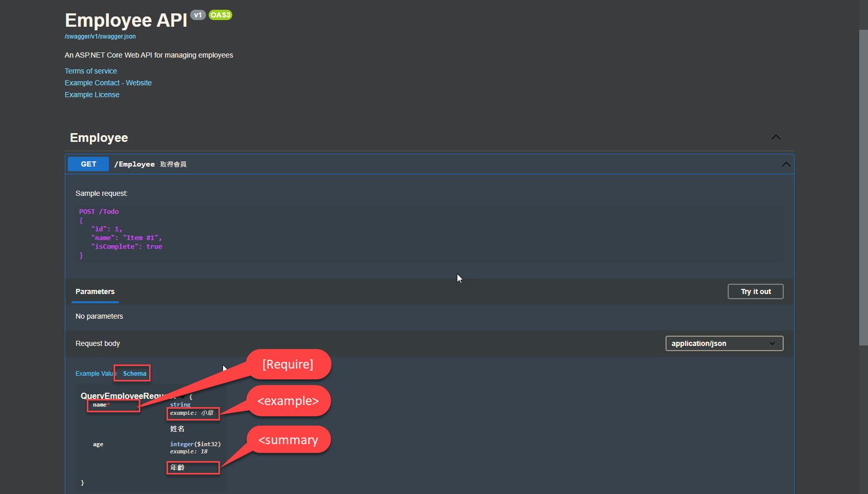The height and width of the screenshot is (494, 868).
Task: Click the /Employee endpoint path text
Action: [134, 164]
